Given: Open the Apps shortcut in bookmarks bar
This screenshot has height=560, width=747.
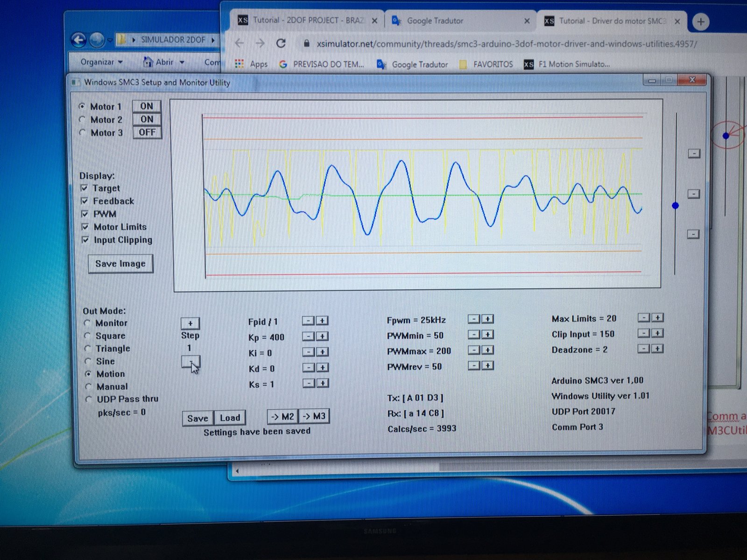Looking at the screenshot, I should 251,64.
